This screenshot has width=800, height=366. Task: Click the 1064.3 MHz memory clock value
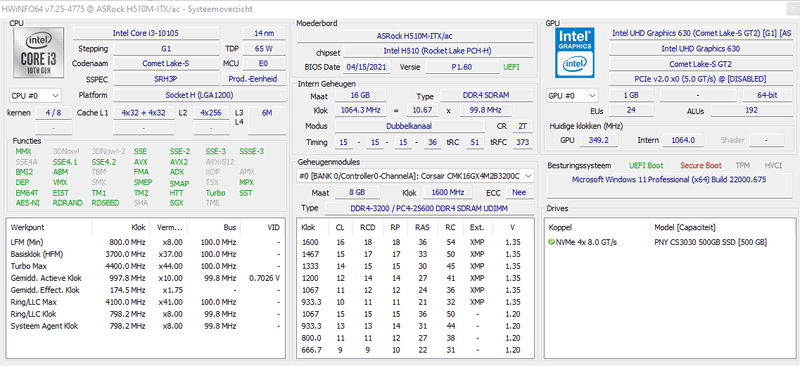tap(360, 110)
